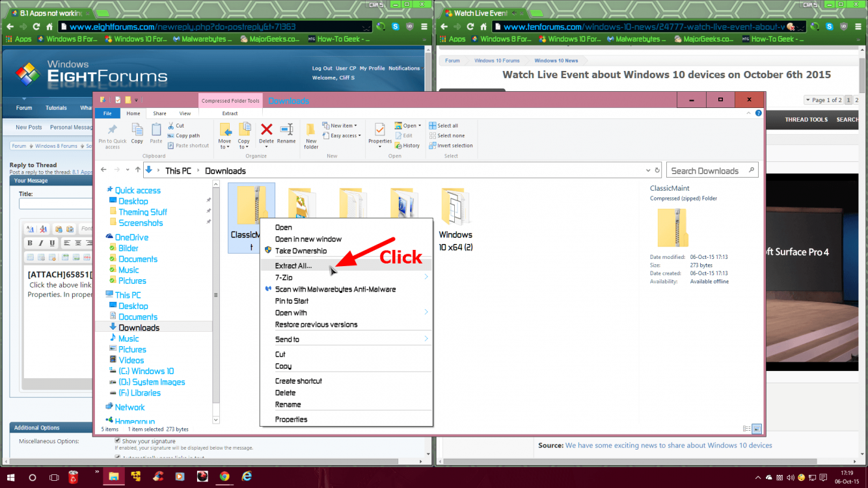The width and height of the screenshot is (868, 488).
Task: Click Windows 10 News breadcrumb in right window
Action: point(556,61)
